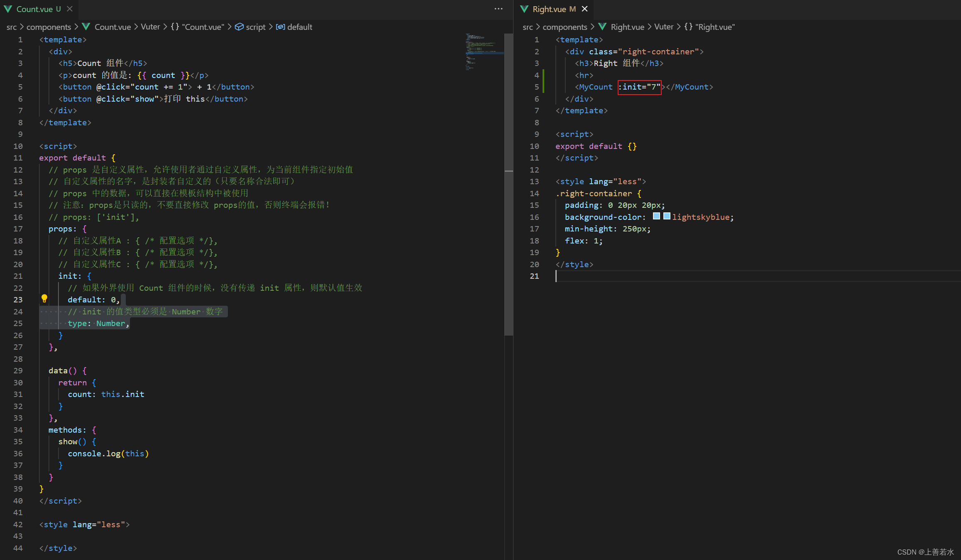This screenshot has height=560, width=961.
Task: Select line number 21 in Right.vue
Action: point(534,276)
